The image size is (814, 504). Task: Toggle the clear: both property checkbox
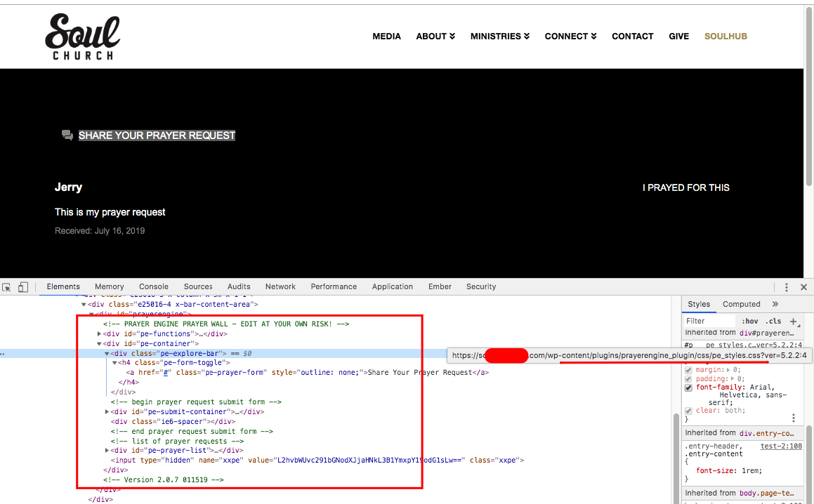coord(688,411)
